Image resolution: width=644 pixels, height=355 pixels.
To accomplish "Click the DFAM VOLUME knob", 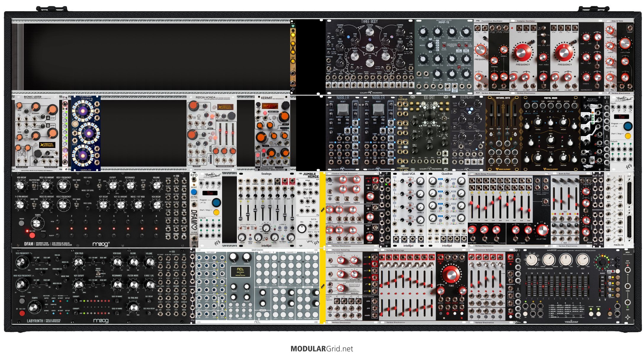I will tap(157, 185).
